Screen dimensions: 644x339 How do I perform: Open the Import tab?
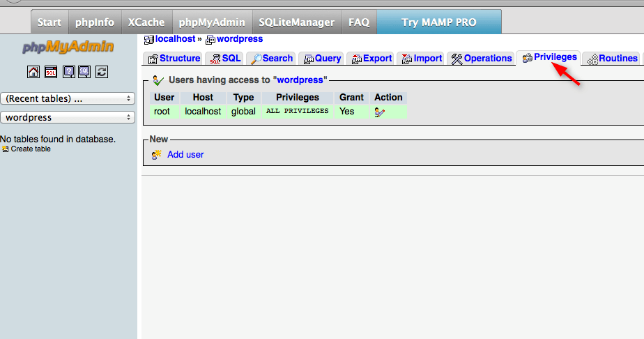coord(422,59)
